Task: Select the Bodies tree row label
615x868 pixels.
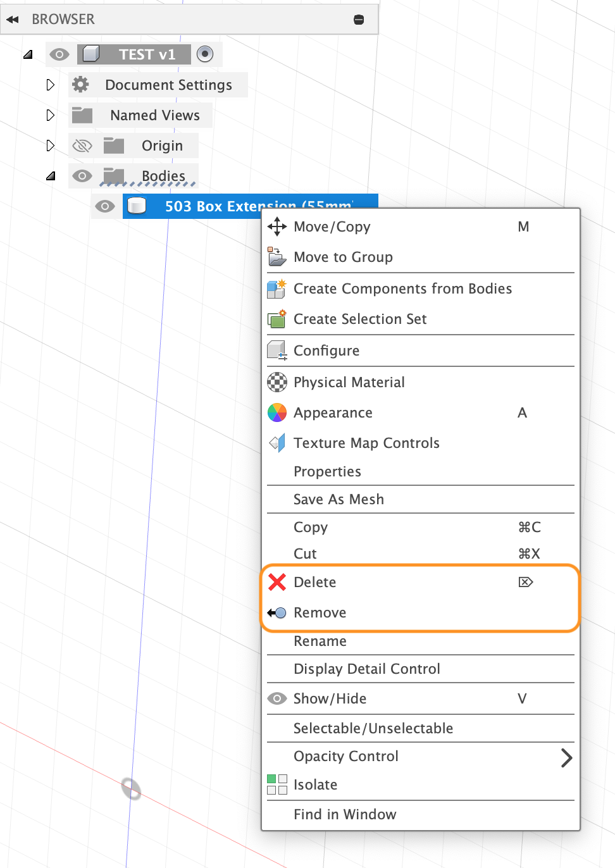Action: pos(163,176)
